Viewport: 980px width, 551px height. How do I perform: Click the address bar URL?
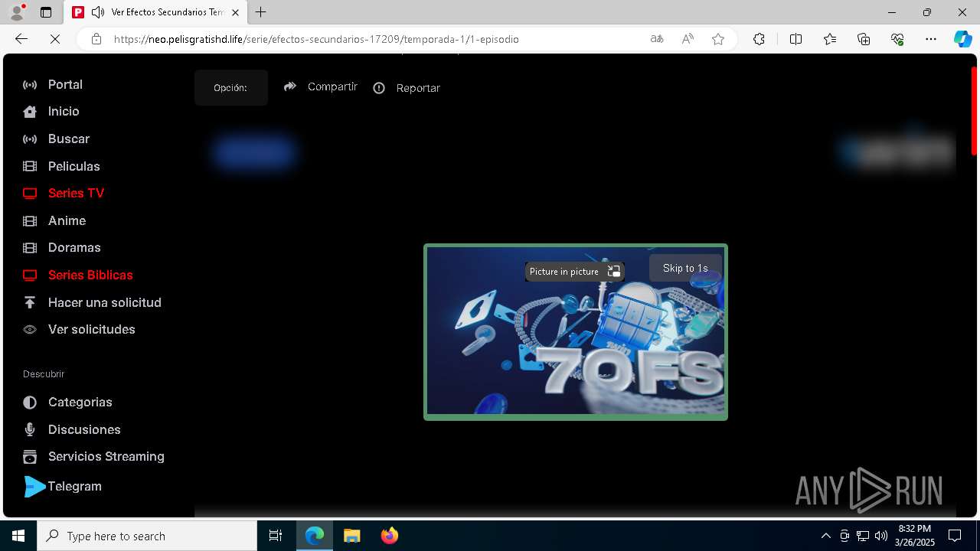coord(316,39)
